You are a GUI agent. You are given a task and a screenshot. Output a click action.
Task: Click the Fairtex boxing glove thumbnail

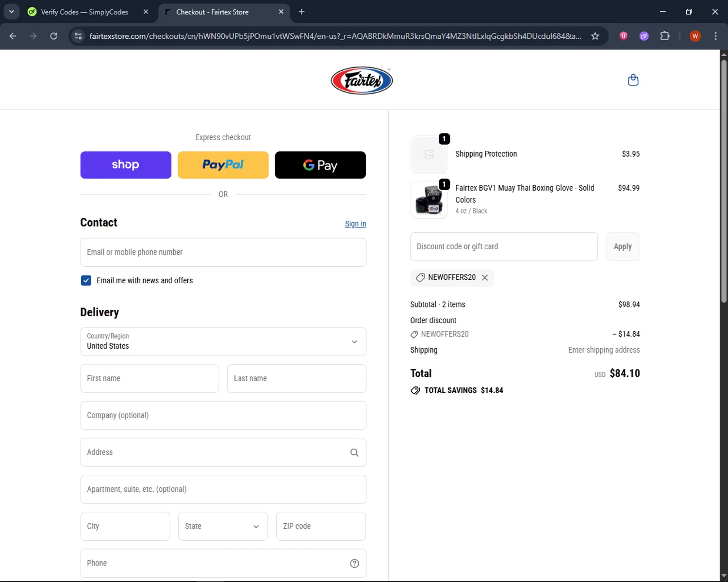click(x=429, y=200)
